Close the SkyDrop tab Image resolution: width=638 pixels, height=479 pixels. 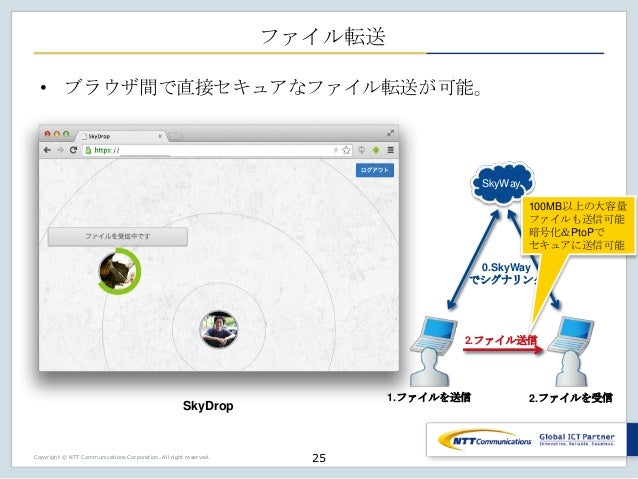pos(160,136)
